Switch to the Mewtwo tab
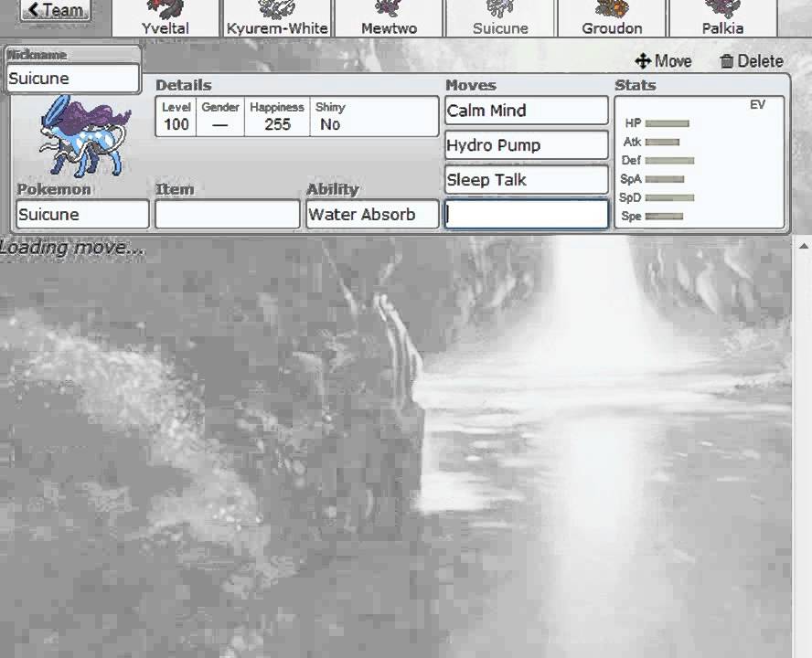Screen dimensions: 812x658 pyautogui.click(x=389, y=18)
